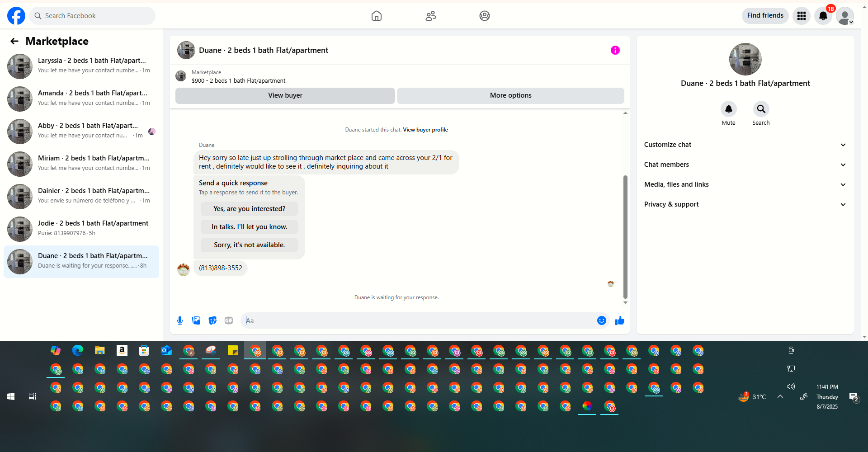Open Amanda conversation
Screen dimensions: 868x452
click(81, 99)
